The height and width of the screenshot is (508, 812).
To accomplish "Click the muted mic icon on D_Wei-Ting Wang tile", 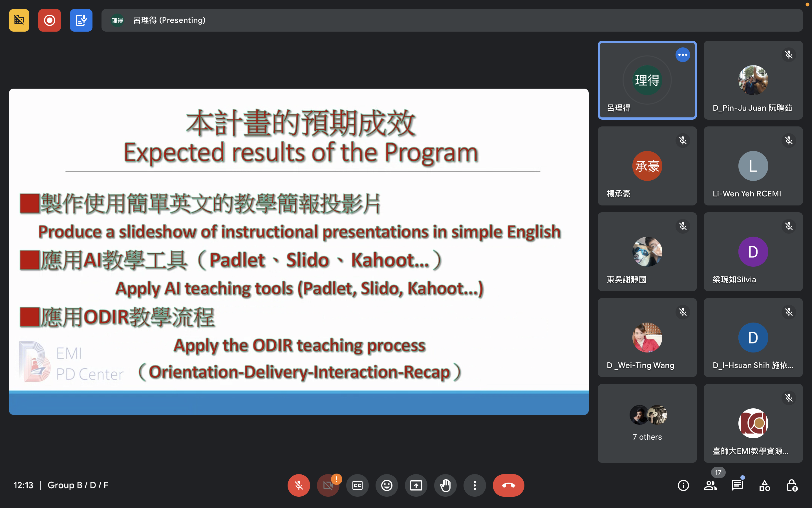I will 683,312.
